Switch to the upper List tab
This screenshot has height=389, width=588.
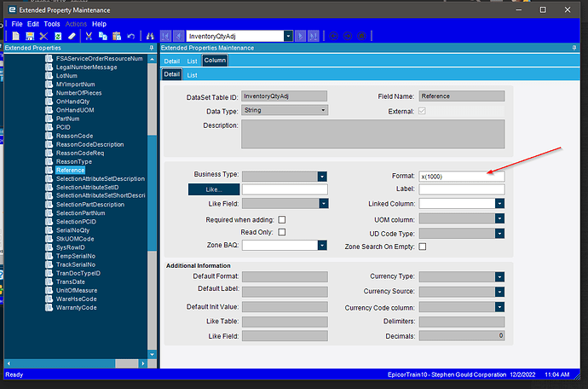(x=192, y=61)
